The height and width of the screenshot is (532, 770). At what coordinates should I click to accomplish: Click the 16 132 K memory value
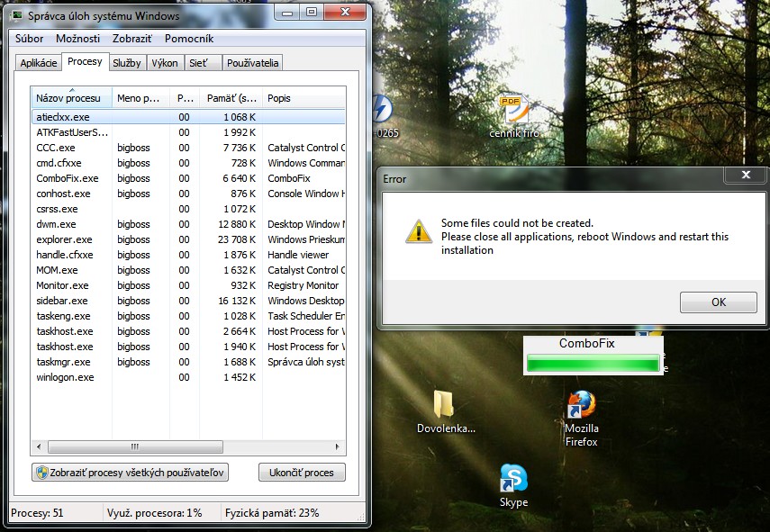click(237, 301)
